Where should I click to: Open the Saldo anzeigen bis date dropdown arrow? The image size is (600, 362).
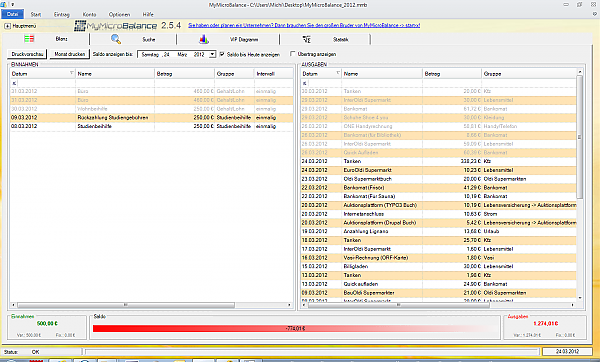pyautogui.click(x=212, y=54)
